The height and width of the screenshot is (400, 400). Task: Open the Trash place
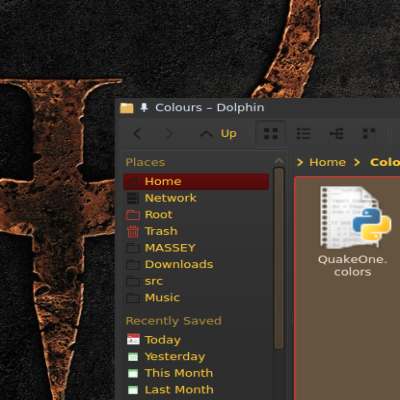[196, 231]
